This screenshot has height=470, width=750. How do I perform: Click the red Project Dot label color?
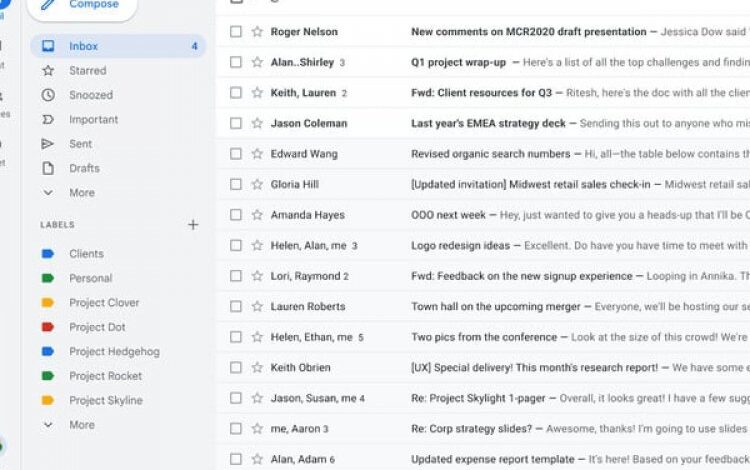[x=47, y=327]
